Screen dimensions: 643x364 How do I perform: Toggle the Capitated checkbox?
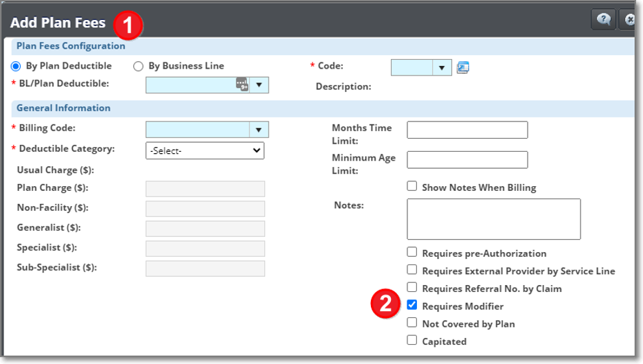click(412, 340)
